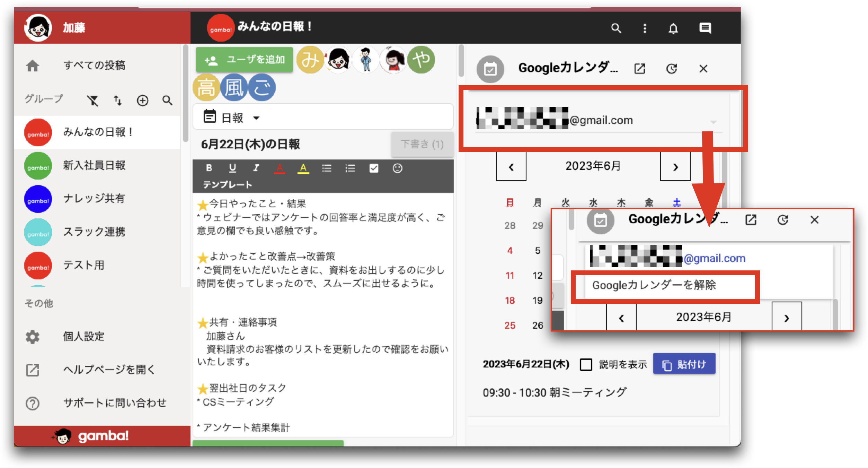The image size is (868, 468).
Task: Open the emoji picker in editor toolbar
Action: click(x=397, y=168)
